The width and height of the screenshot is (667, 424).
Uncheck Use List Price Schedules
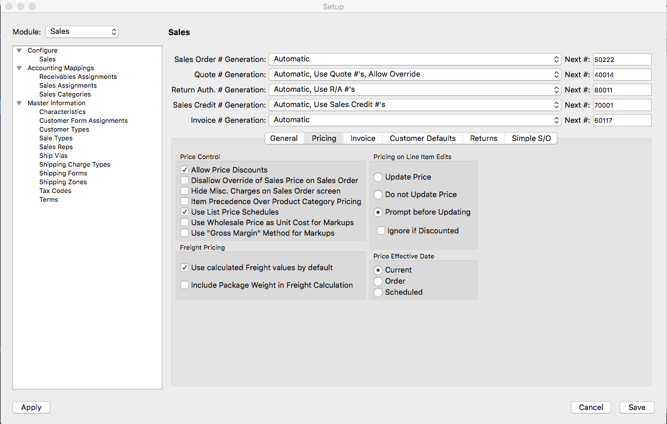click(185, 212)
